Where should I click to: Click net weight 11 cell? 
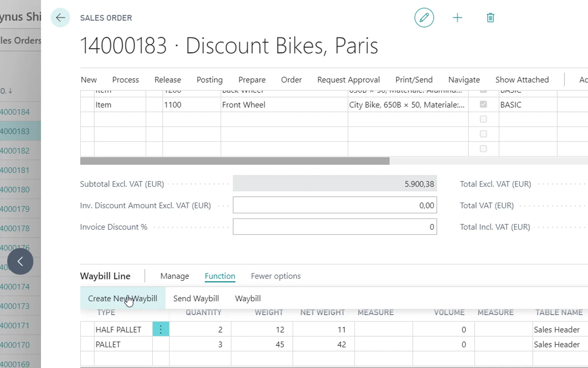click(x=324, y=329)
